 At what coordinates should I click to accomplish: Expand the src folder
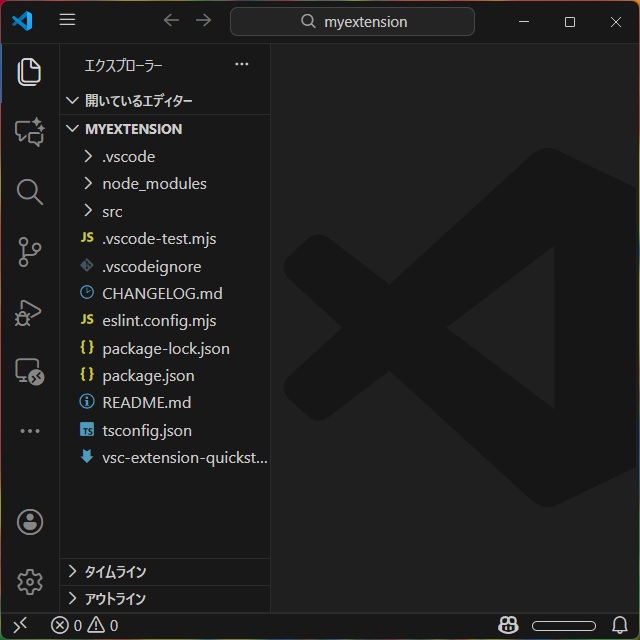(x=112, y=212)
